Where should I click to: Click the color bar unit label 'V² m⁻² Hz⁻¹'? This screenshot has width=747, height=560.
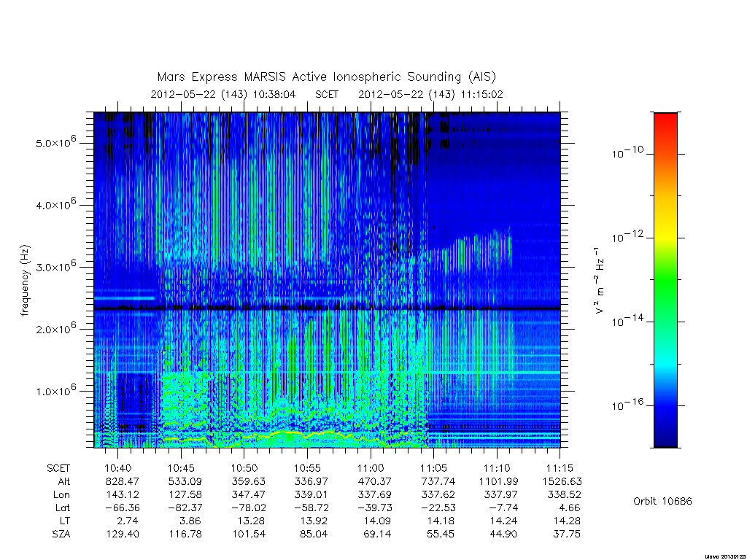[600, 281]
